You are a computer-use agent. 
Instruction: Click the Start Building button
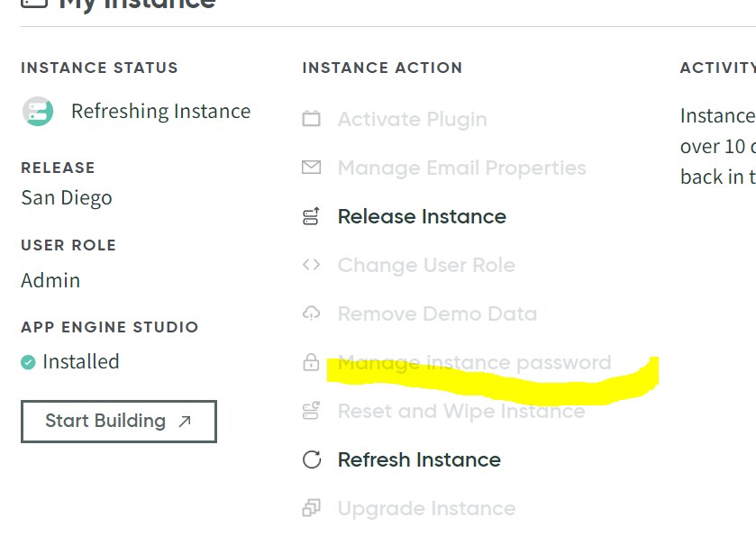(x=118, y=420)
